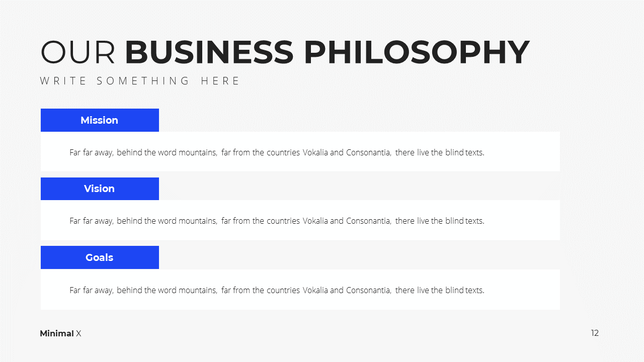Click the word Consonantia in the Vision paragraph
Screen dimensions: 644x362
coord(368,221)
